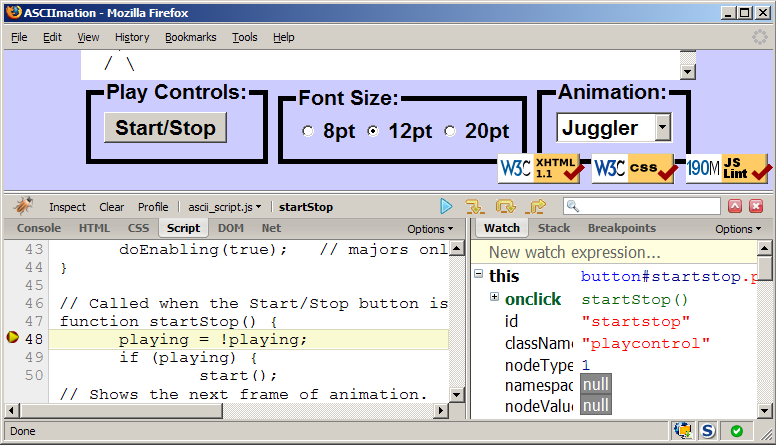Screen dimensions: 776x445
Task: Switch to the Breakpoints tab
Action: 621,228
